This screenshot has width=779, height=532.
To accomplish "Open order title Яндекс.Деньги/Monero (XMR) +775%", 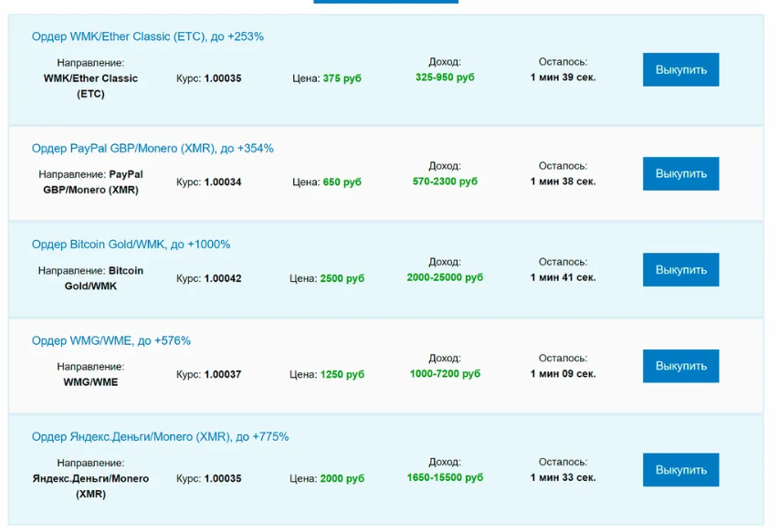I will point(160,437).
